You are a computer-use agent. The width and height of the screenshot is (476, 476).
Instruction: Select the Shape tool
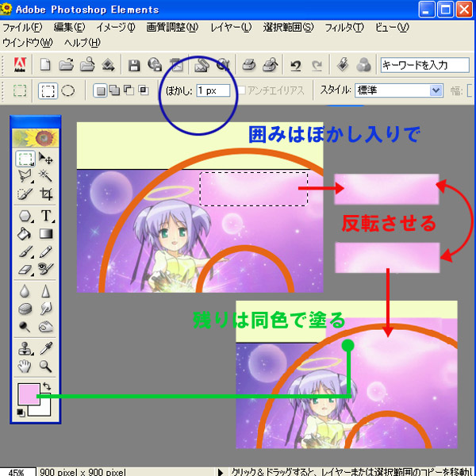[25, 216]
